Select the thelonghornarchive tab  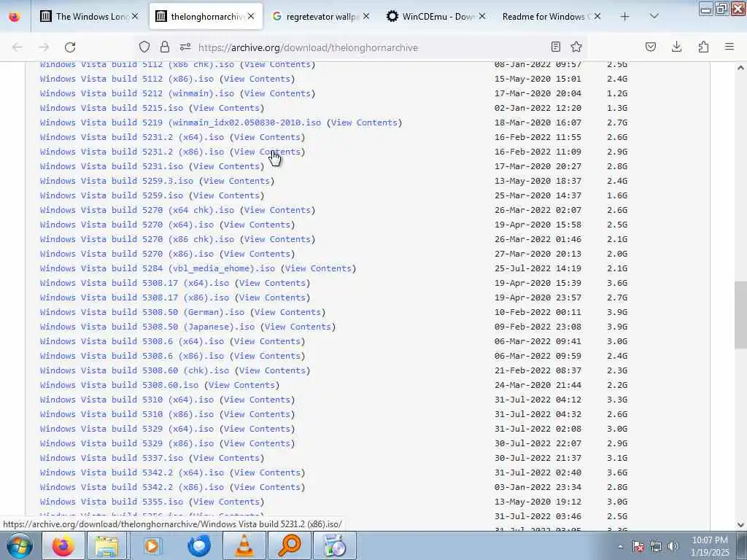[x=206, y=17]
